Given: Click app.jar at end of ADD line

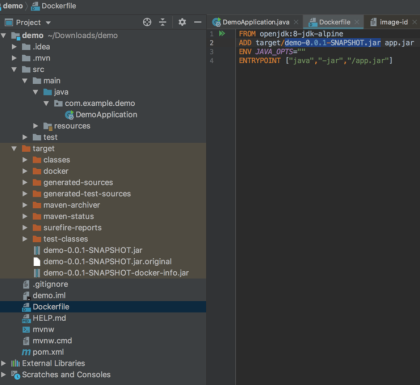Looking at the screenshot, I should (x=399, y=43).
